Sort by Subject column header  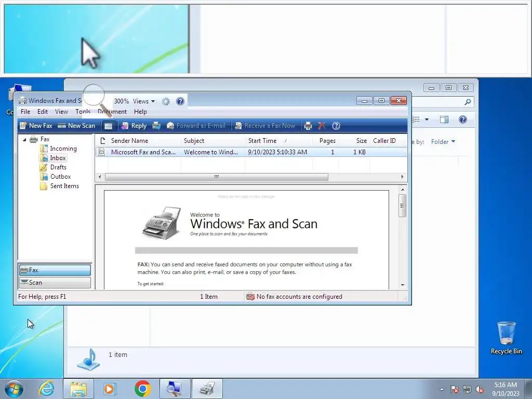point(212,141)
